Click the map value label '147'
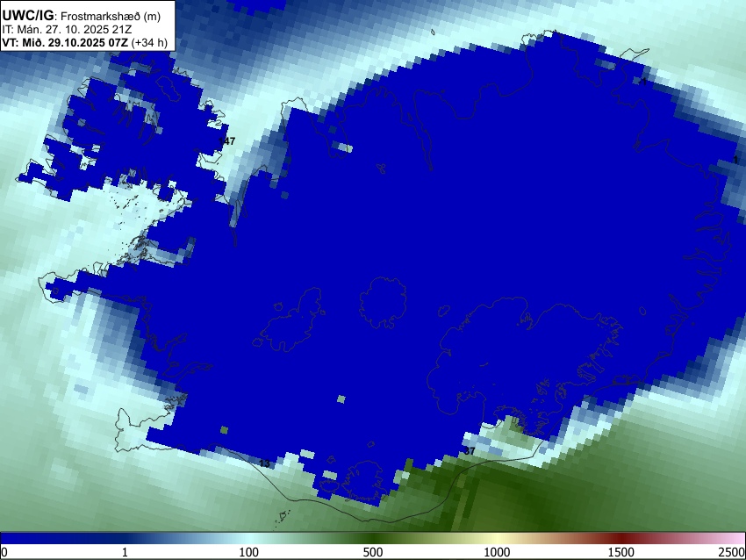746x560 pixels. point(227,140)
